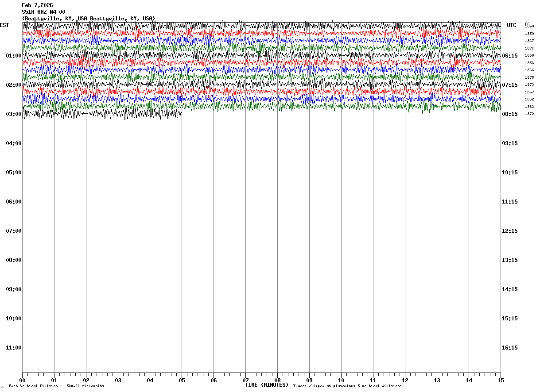The height and width of the screenshot is (392, 536).
Task: Click the Beattyville, KY, USA location text
Action: tap(89, 19)
